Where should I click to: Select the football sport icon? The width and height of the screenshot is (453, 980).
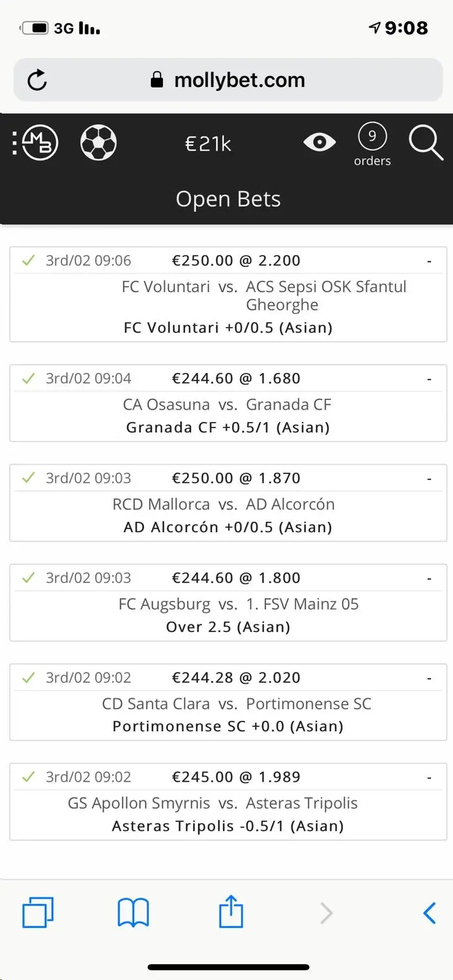click(99, 143)
